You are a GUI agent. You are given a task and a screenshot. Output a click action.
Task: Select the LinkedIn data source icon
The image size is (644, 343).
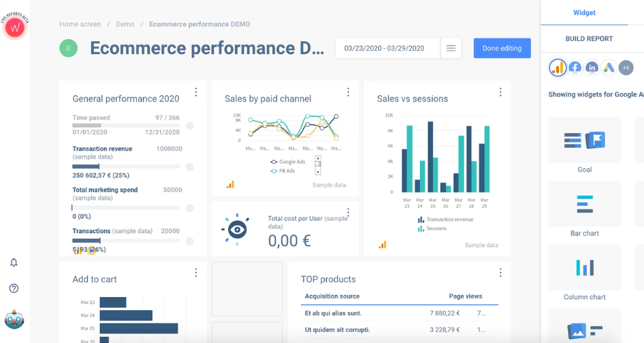(592, 67)
